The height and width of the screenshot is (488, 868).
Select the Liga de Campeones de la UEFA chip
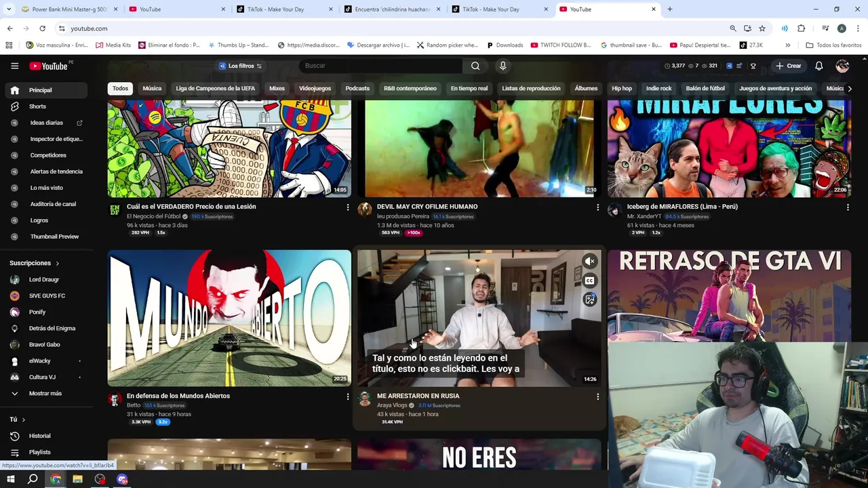215,89
